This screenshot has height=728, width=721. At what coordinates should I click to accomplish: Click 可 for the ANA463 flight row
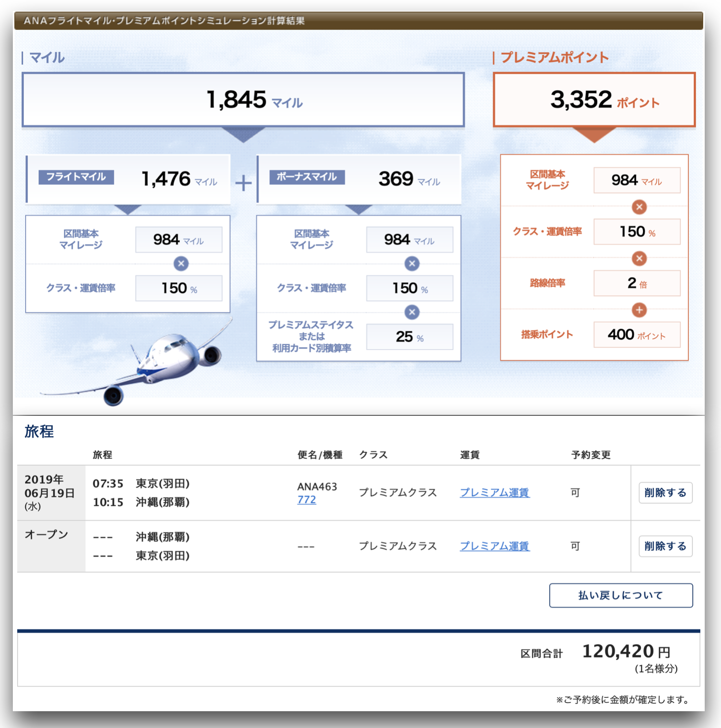click(x=575, y=492)
